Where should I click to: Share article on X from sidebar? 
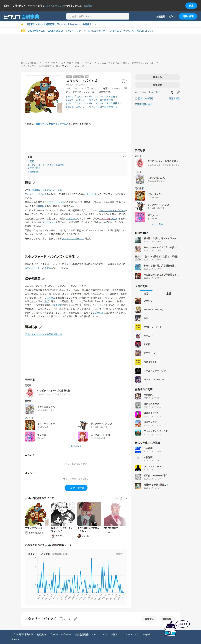[x=172, y=92]
